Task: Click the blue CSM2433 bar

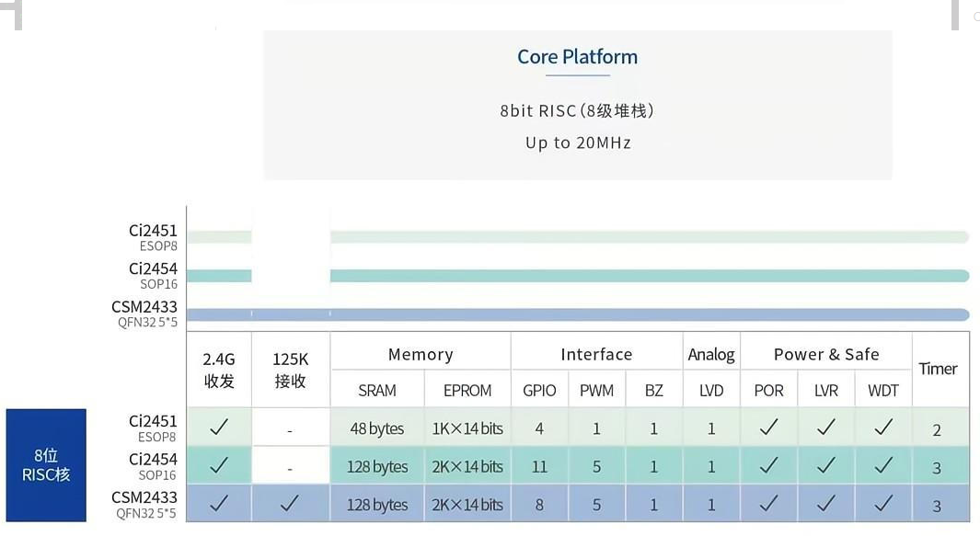Action: point(644,314)
